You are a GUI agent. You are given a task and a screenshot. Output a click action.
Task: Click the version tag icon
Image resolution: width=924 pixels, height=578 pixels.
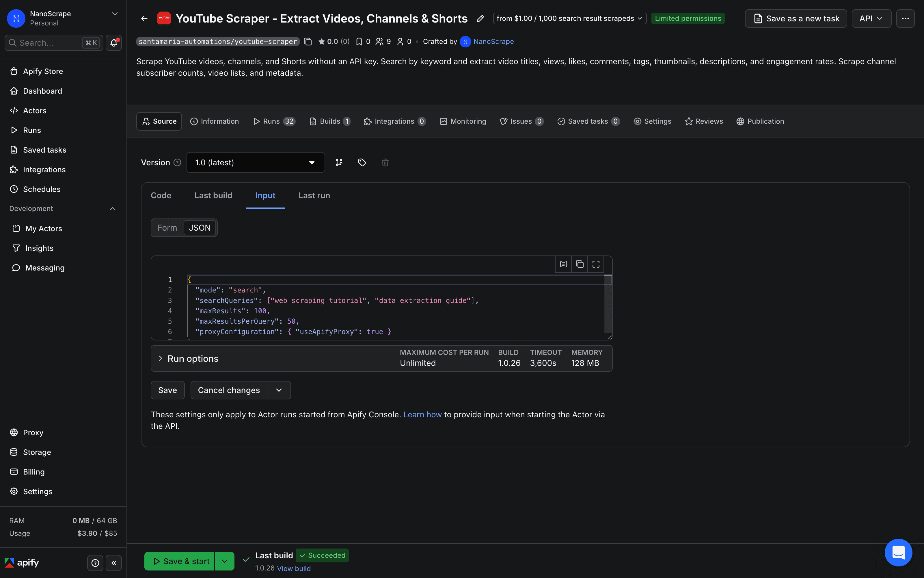pyautogui.click(x=362, y=162)
